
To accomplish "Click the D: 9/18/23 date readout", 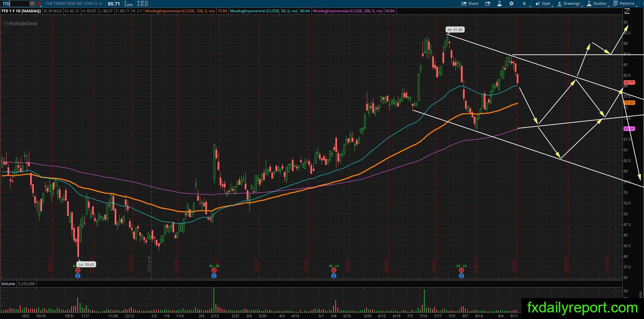I will pyautogui.click(x=53, y=11).
